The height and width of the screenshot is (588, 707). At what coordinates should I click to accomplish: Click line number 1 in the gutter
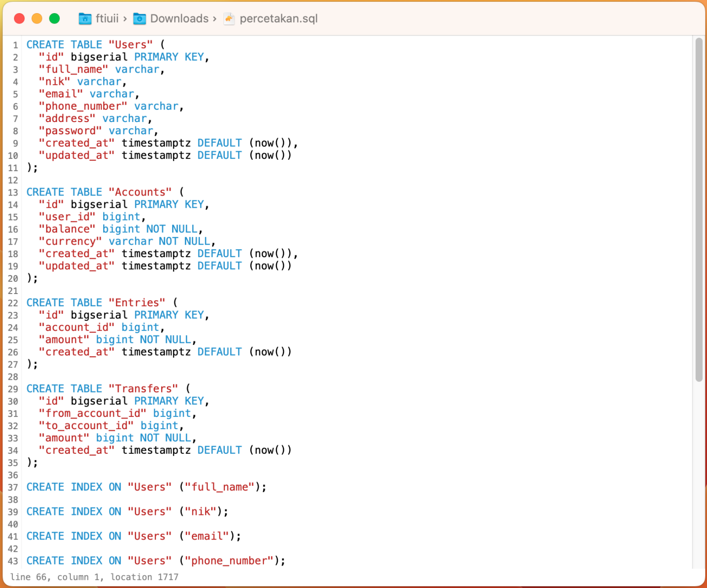point(15,44)
